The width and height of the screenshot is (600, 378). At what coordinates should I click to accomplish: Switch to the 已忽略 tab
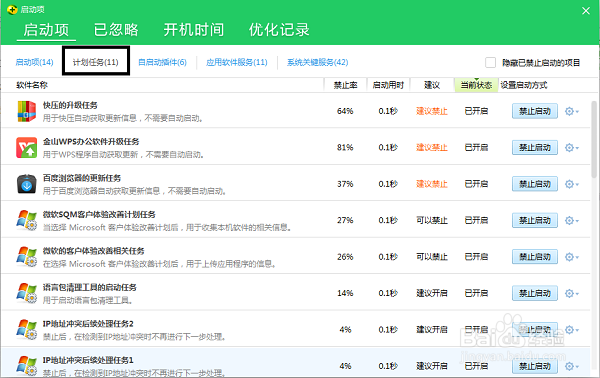pos(116,30)
